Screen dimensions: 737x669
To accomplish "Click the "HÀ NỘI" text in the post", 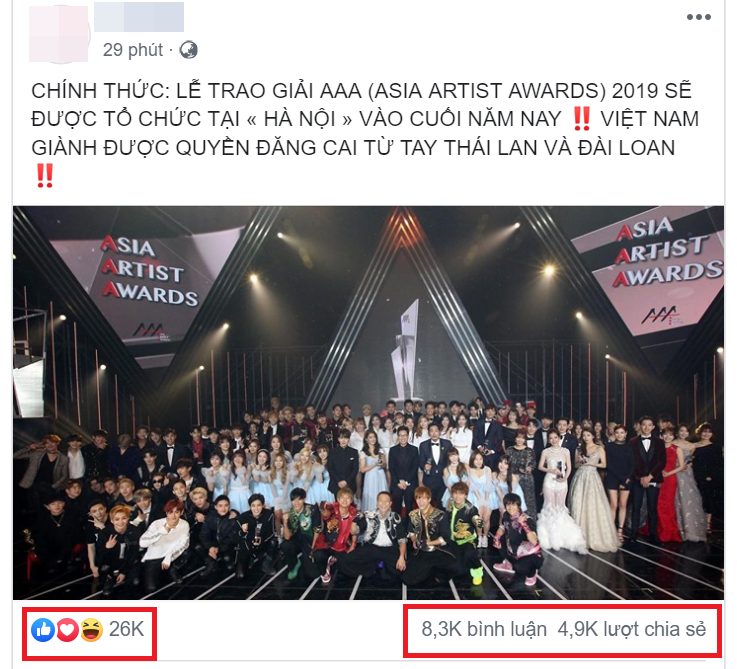I will (x=300, y=119).
